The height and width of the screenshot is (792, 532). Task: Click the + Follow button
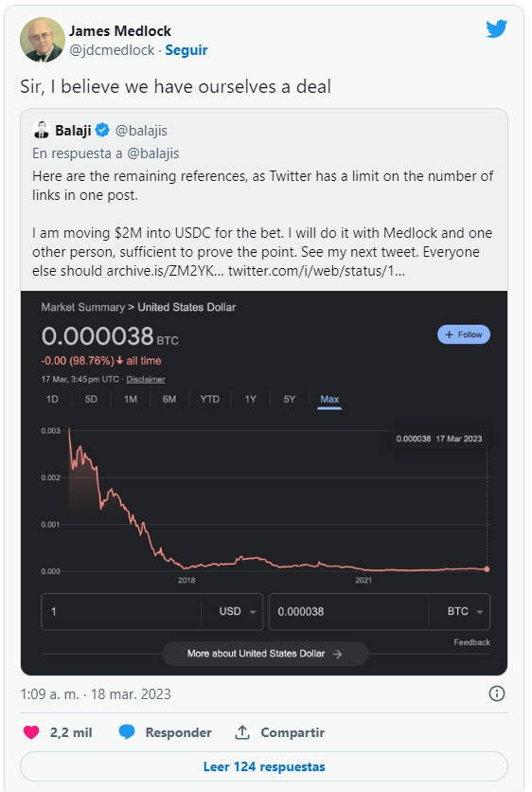pyautogui.click(x=463, y=334)
